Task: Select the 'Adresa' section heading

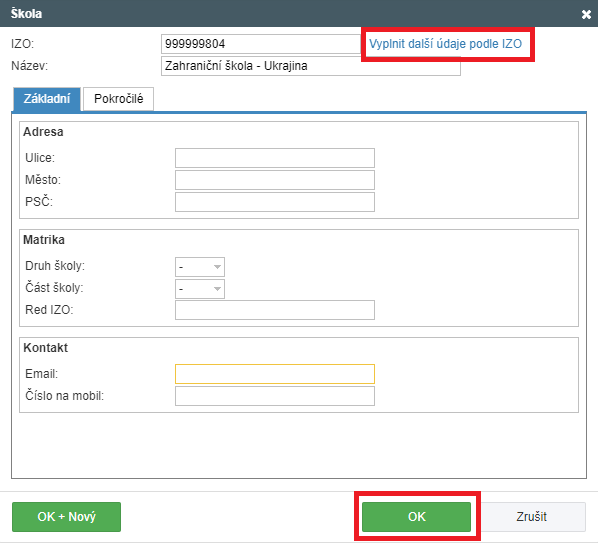Action: point(43,132)
